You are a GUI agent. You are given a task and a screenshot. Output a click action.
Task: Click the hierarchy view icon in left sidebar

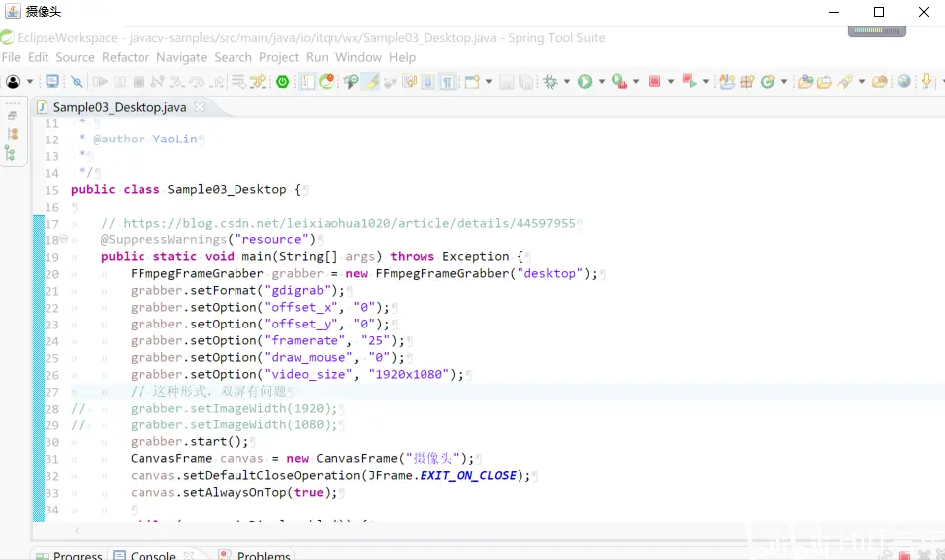pos(10,153)
